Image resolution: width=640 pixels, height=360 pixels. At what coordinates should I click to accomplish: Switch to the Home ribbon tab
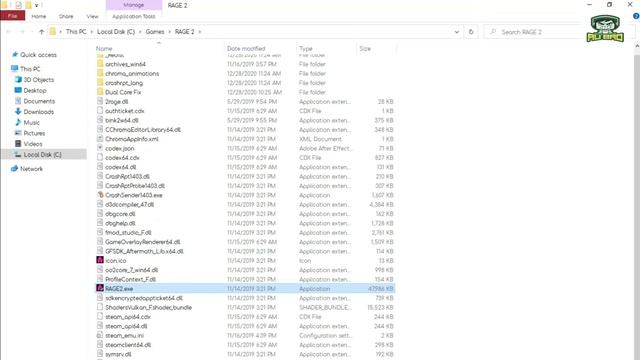[x=39, y=16]
